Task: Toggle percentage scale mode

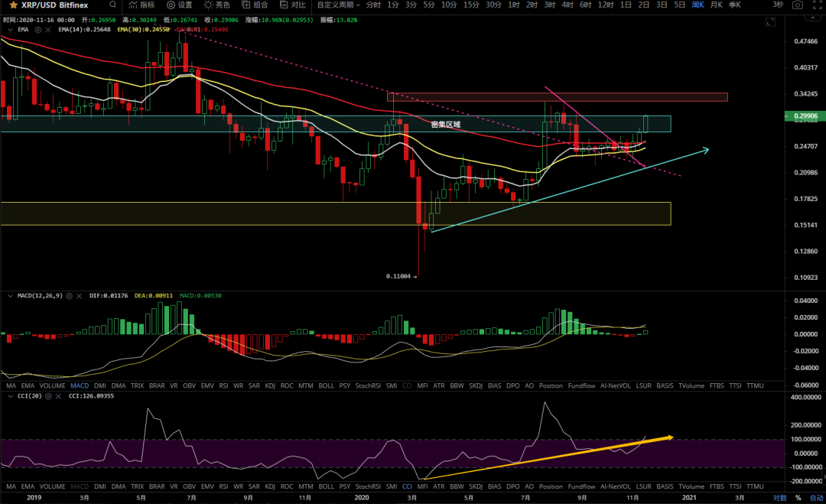Action: point(798,498)
